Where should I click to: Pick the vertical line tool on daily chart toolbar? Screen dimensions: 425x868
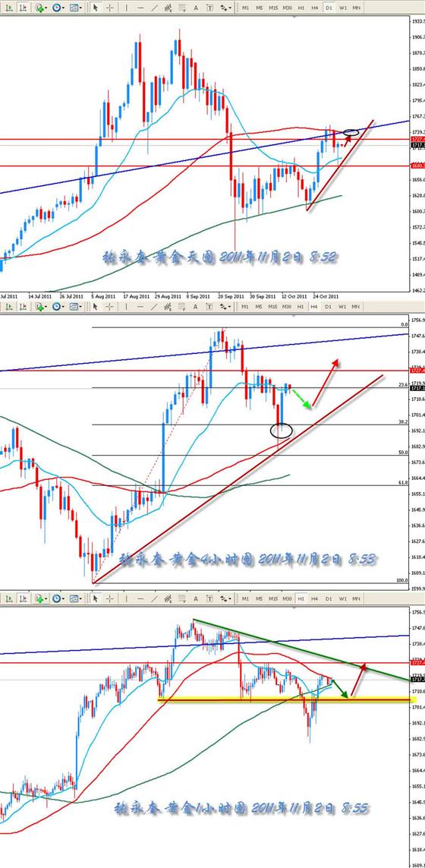(x=126, y=8)
